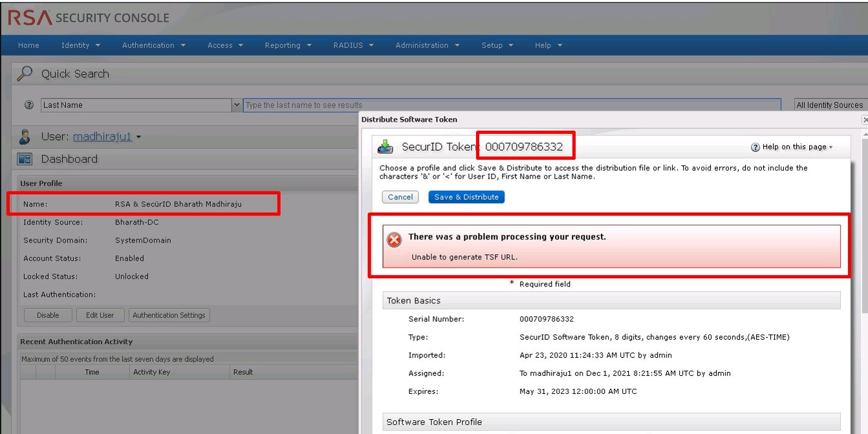Open the Identity menu

click(x=81, y=45)
